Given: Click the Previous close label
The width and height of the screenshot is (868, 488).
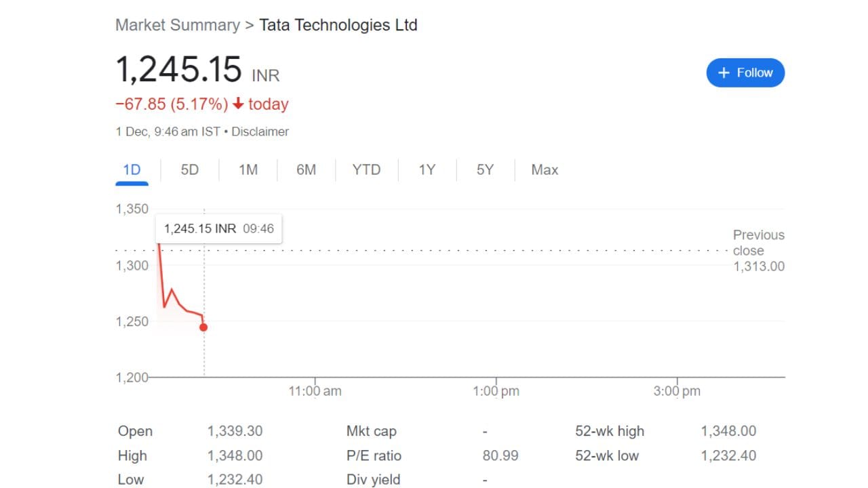Looking at the screenshot, I should coord(758,243).
